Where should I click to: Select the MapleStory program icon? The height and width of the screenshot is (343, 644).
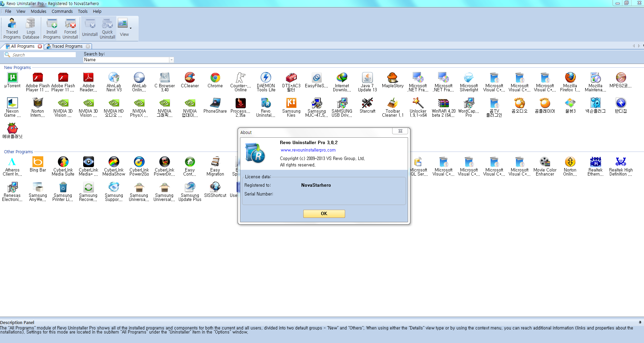[393, 81]
